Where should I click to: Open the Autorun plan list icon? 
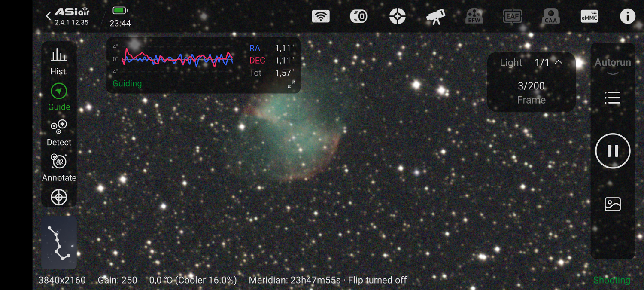coord(612,98)
